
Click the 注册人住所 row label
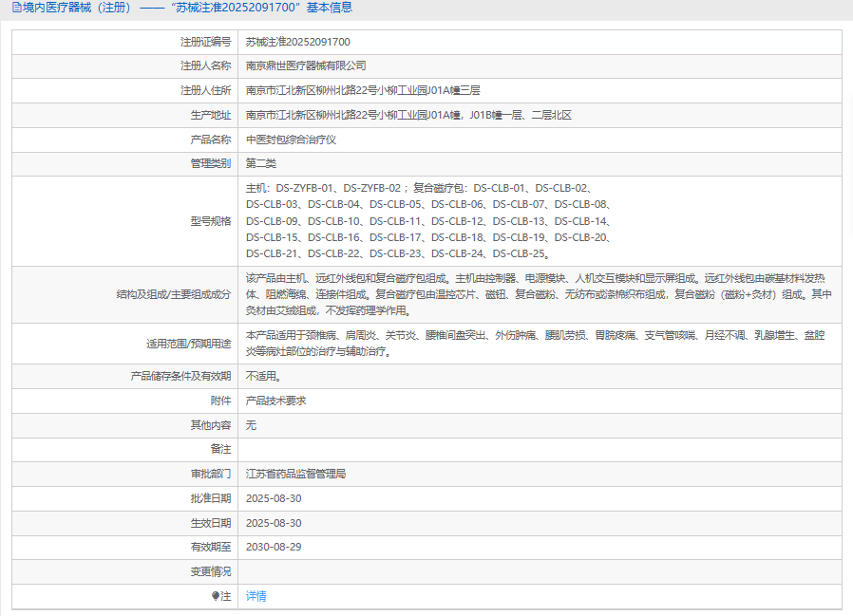(x=205, y=90)
